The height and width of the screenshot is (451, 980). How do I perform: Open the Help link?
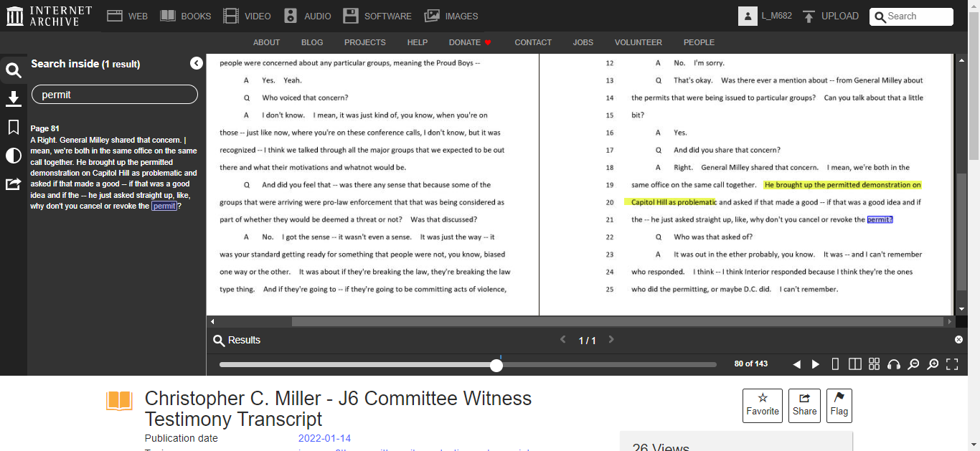tap(418, 42)
